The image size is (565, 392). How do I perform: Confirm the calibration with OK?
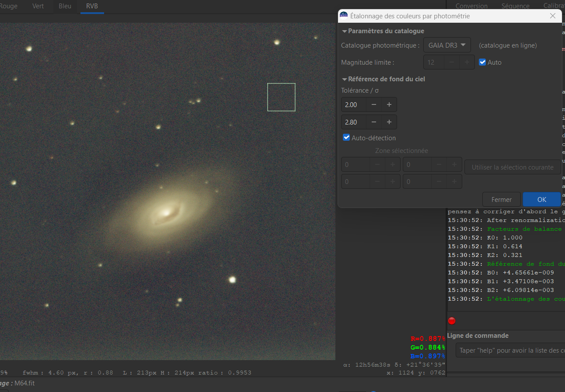tap(541, 199)
